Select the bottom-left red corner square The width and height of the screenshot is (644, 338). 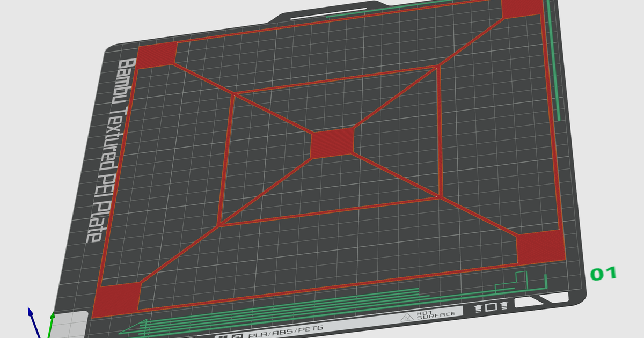(x=117, y=299)
